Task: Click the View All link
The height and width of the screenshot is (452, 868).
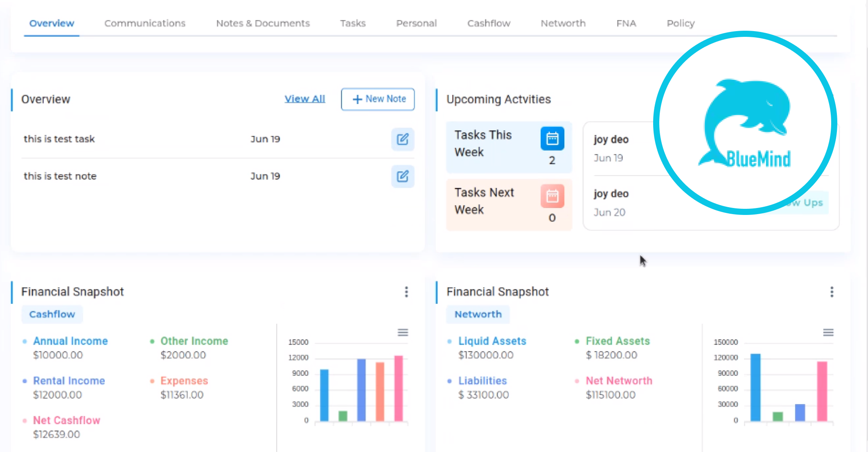Action: [304, 99]
